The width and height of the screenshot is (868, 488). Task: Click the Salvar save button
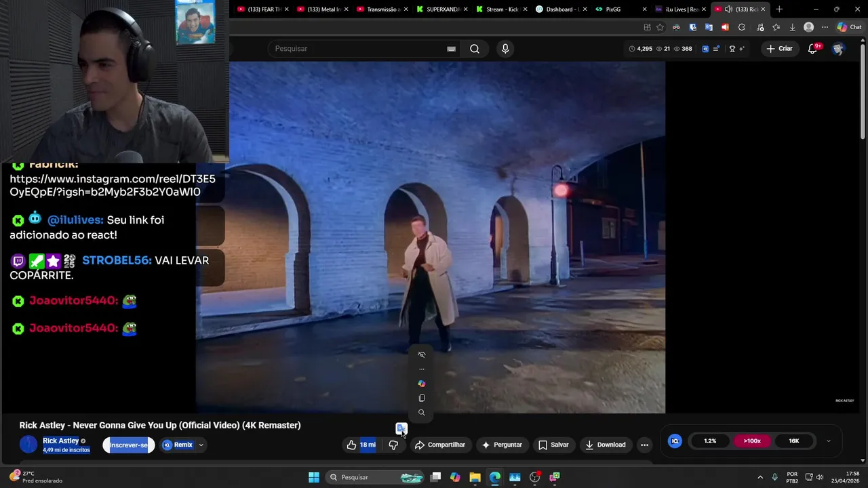tap(553, 445)
